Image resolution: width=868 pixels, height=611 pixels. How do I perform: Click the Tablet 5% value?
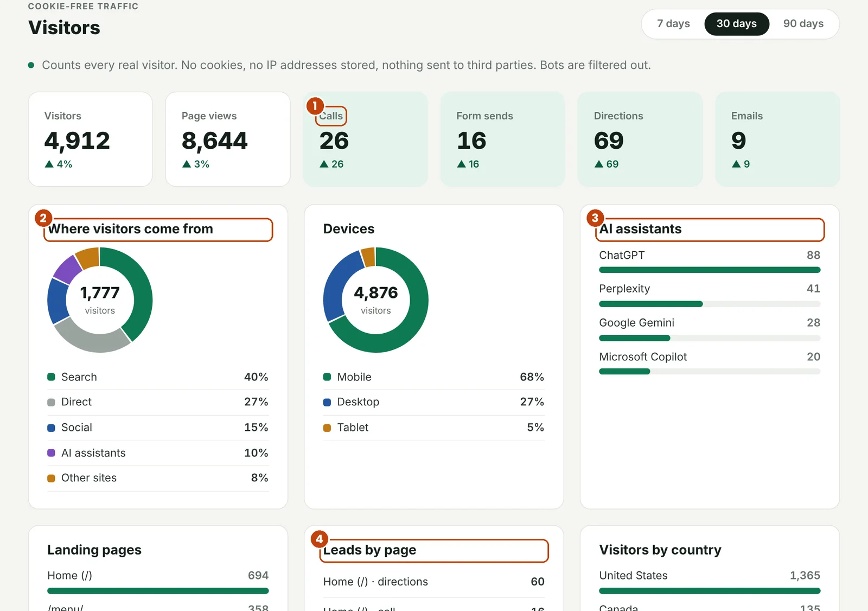coord(535,428)
